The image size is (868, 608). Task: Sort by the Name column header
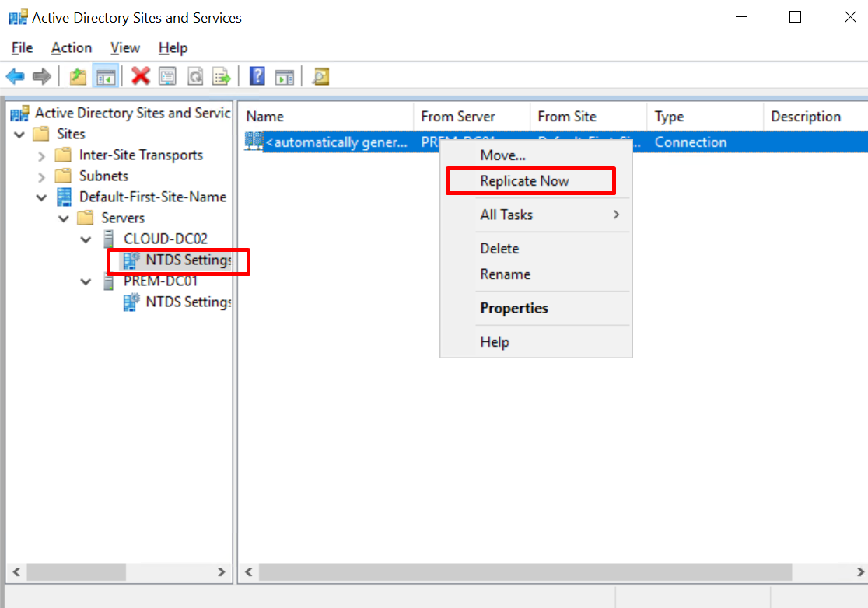tap(327, 116)
